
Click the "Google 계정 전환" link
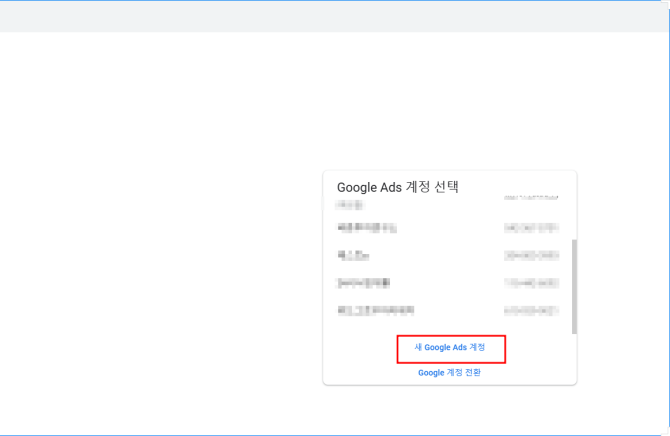449,372
